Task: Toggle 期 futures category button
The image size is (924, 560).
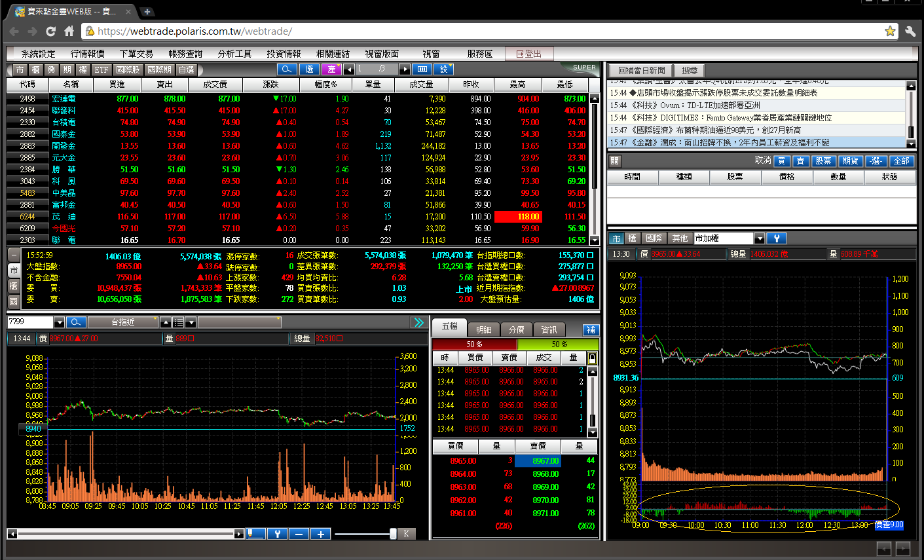Action: point(67,69)
